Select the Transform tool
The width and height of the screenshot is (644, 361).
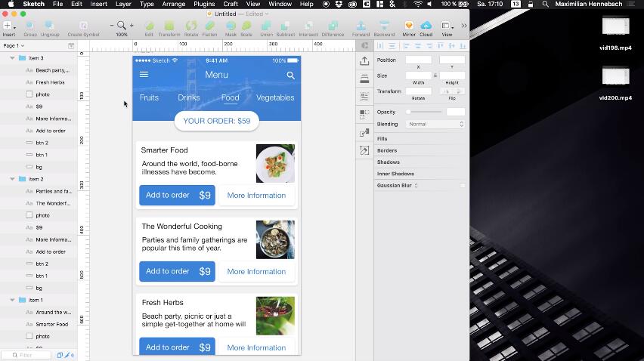pos(169,26)
